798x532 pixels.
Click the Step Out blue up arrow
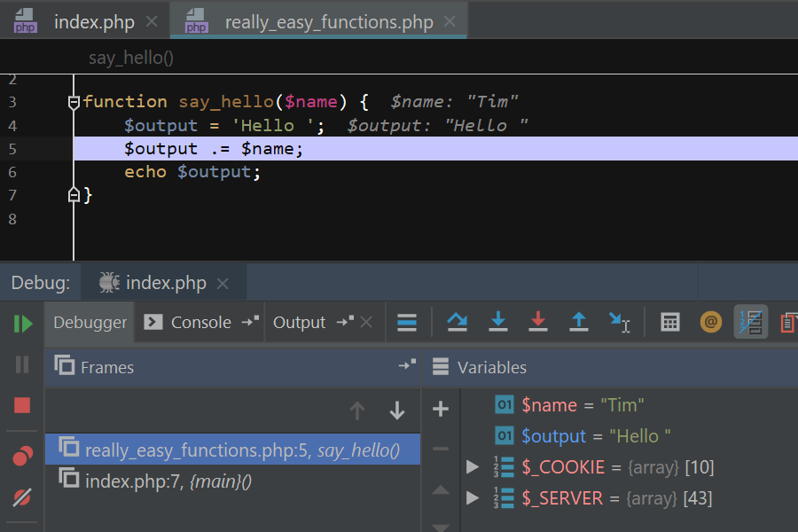pos(579,322)
